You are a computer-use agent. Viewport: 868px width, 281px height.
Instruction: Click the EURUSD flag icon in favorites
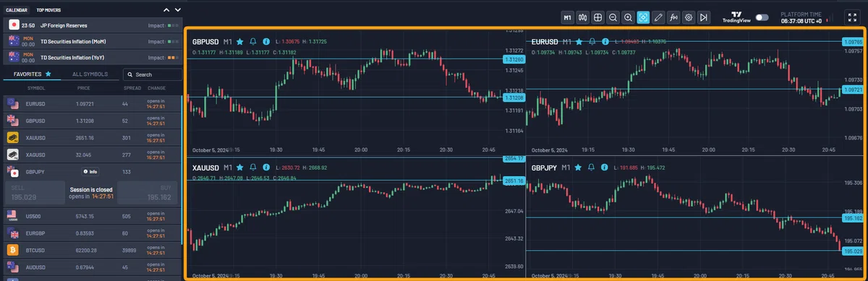coord(12,104)
